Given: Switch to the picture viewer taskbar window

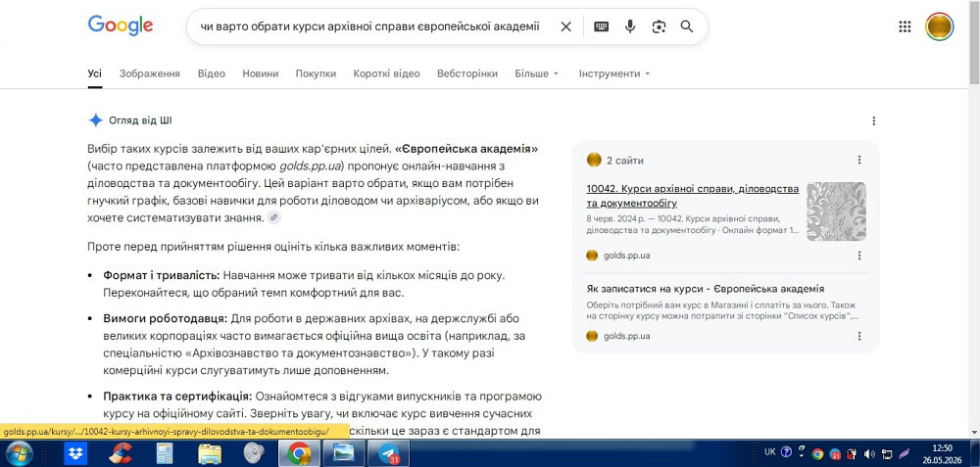Looking at the screenshot, I should click(x=344, y=453).
